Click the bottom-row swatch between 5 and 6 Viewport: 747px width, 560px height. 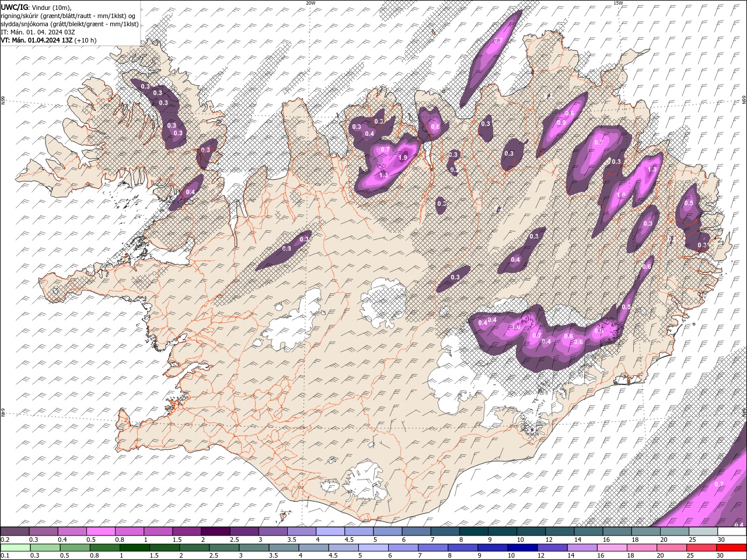pyautogui.click(x=373, y=547)
